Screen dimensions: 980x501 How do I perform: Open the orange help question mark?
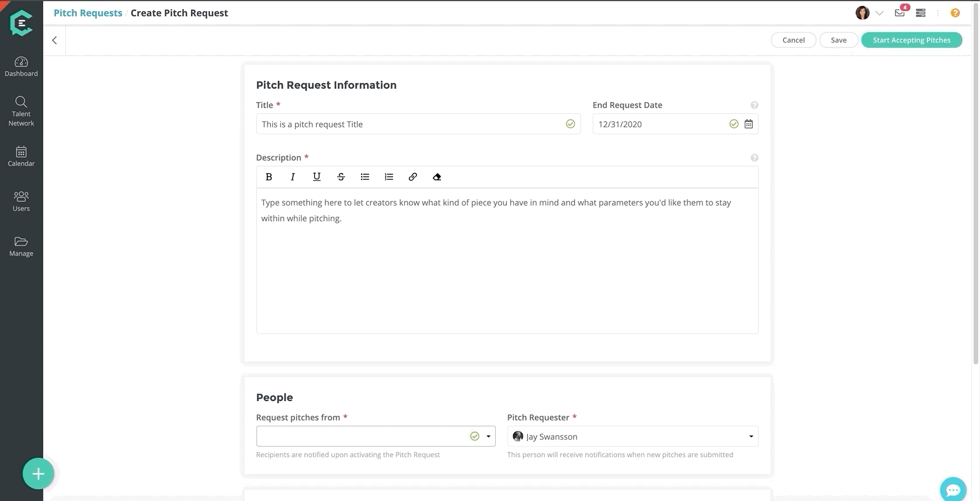point(955,13)
